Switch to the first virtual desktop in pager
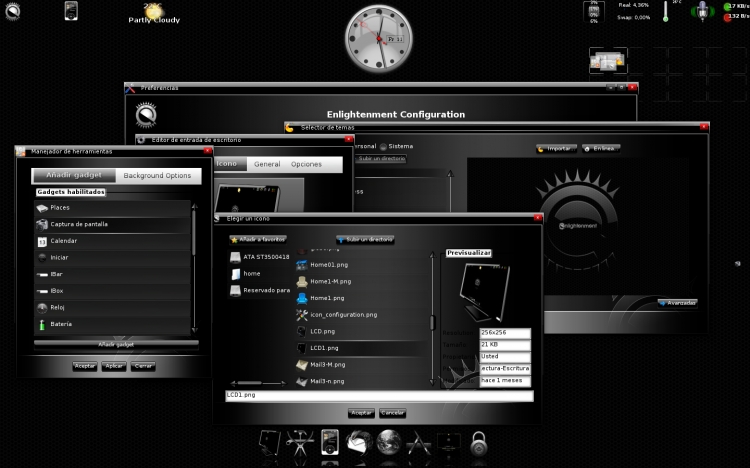 click(608, 60)
